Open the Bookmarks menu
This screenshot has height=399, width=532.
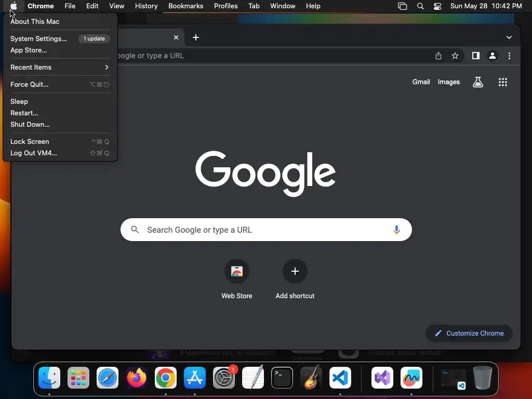[185, 6]
